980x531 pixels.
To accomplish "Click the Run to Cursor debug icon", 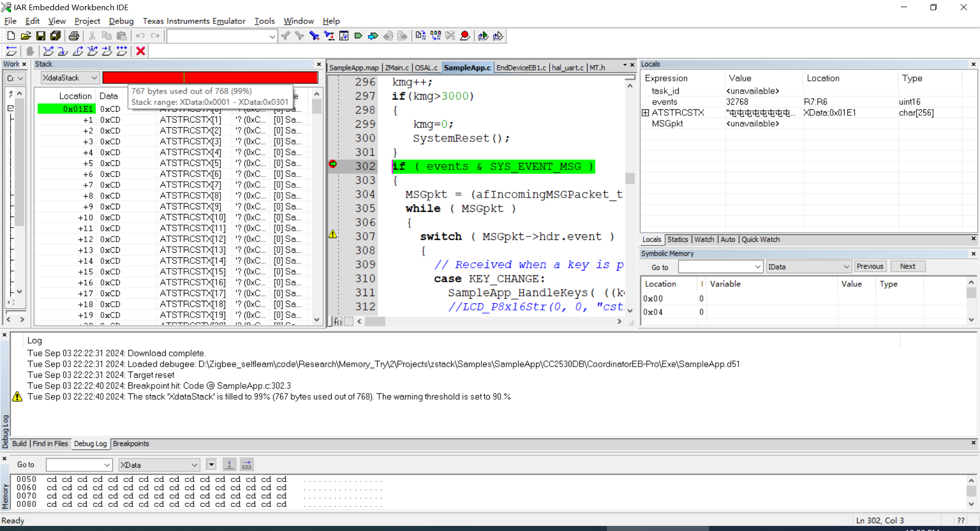I will coord(107,51).
